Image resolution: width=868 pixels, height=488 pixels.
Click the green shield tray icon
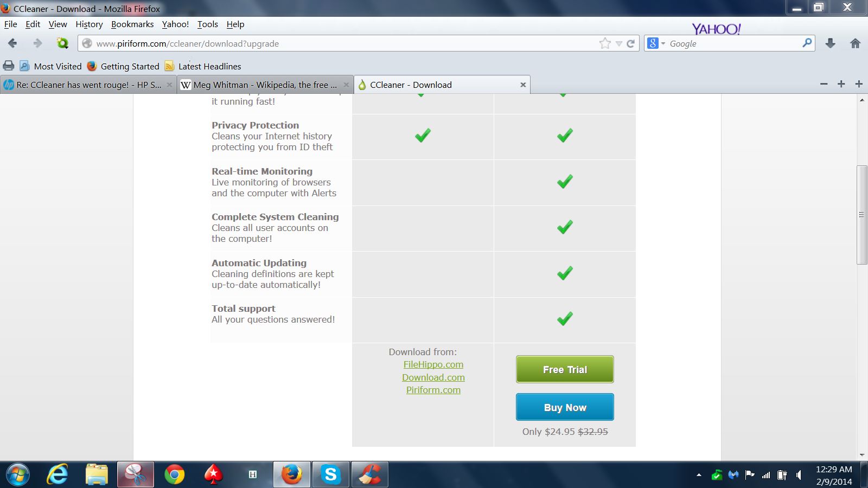[x=717, y=475]
